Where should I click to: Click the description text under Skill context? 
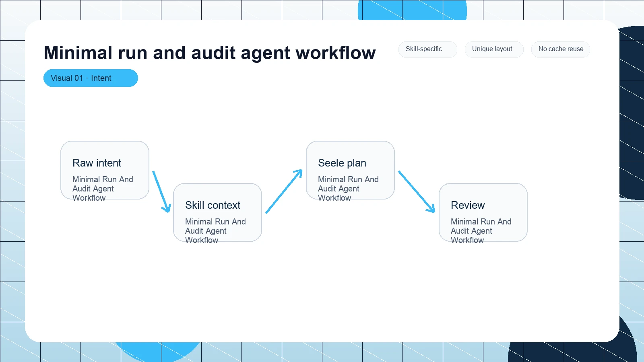point(215,231)
